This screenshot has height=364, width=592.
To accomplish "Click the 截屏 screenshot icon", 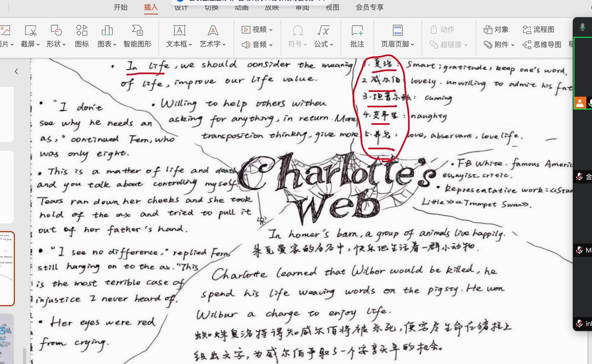I will [30, 31].
